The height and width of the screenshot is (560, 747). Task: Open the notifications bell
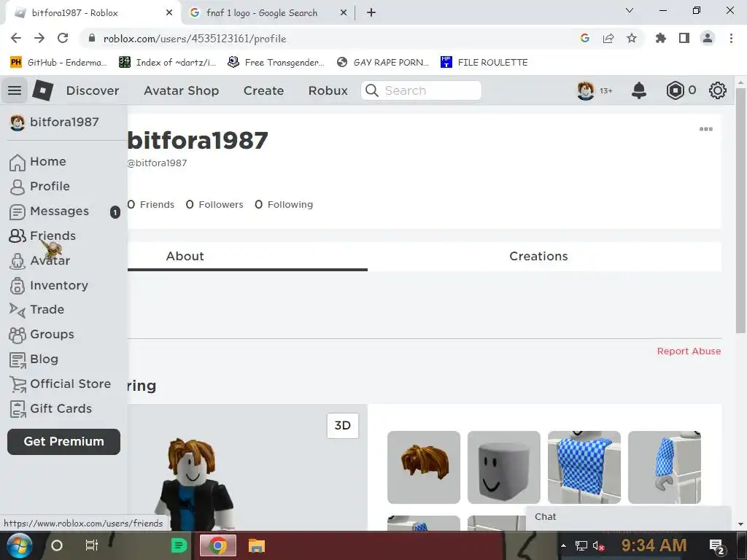click(639, 90)
